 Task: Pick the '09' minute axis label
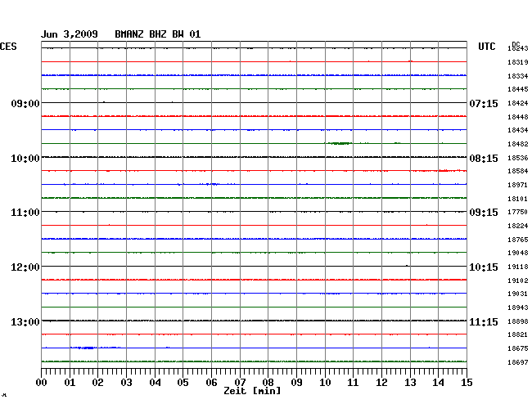(x=296, y=383)
